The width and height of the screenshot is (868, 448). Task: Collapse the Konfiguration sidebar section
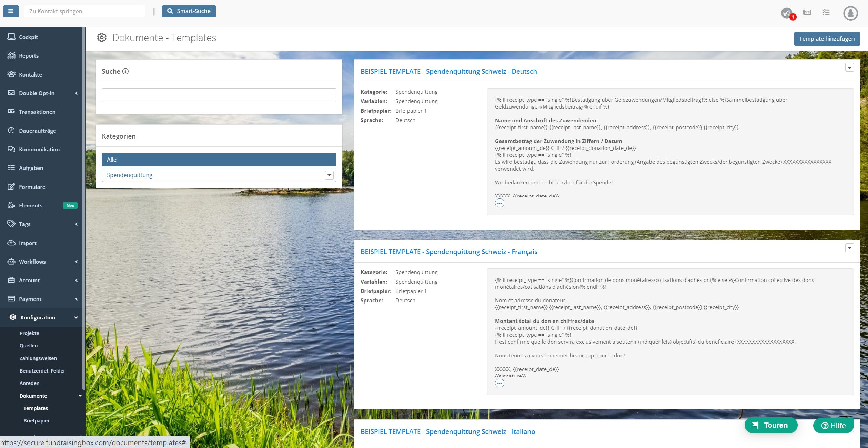click(x=38, y=317)
